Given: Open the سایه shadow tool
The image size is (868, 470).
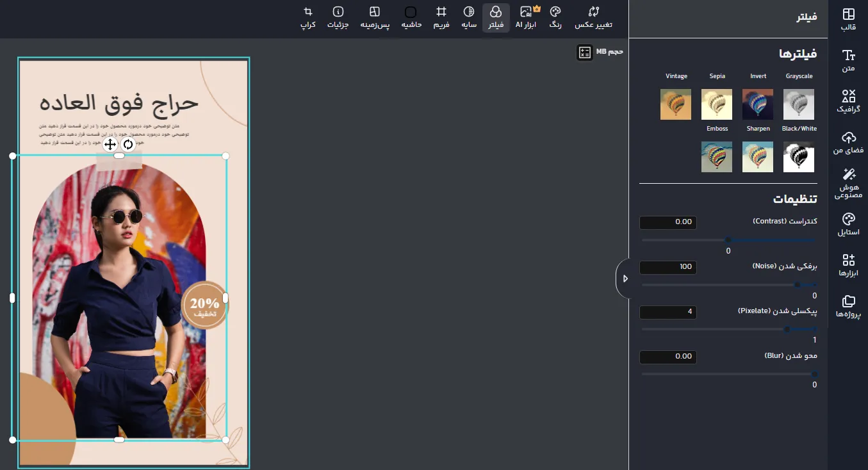Looking at the screenshot, I should click(469, 18).
